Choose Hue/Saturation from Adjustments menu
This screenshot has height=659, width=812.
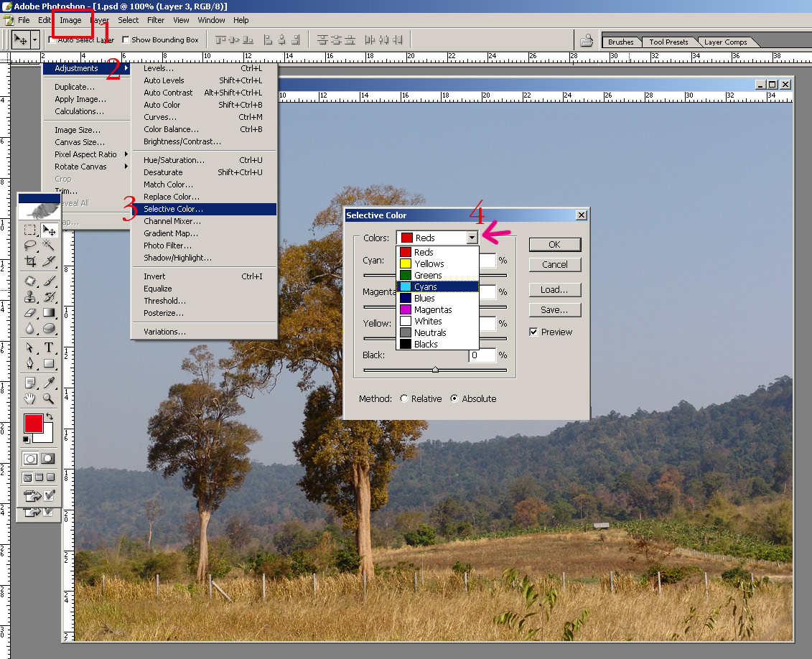pos(174,160)
